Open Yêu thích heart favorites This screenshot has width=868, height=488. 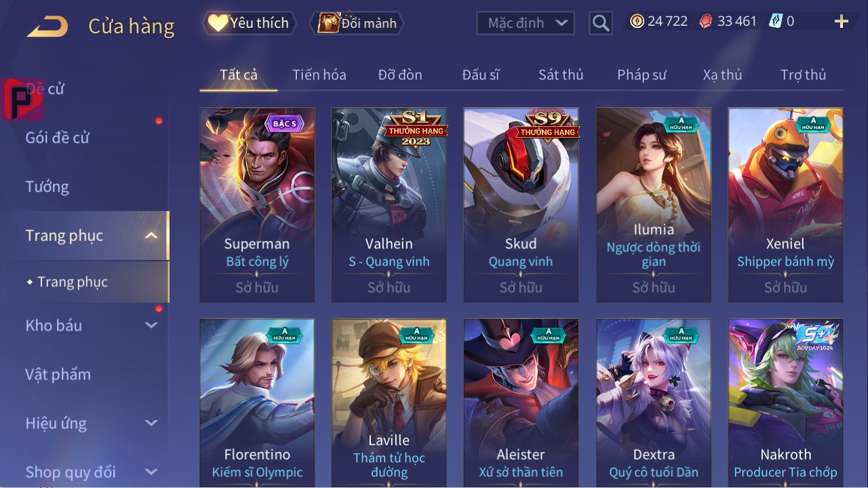250,23
